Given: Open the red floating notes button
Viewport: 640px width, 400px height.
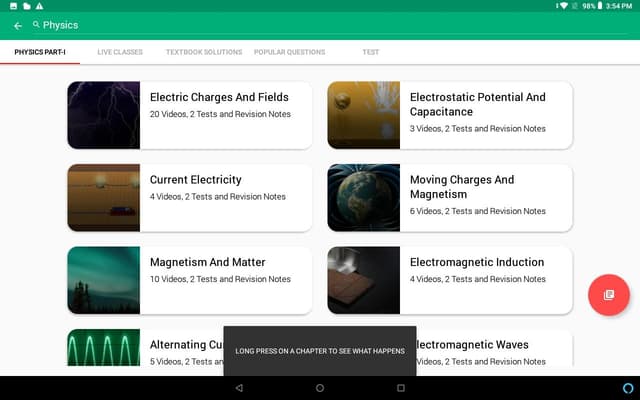Looking at the screenshot, I should pos(609,295).
